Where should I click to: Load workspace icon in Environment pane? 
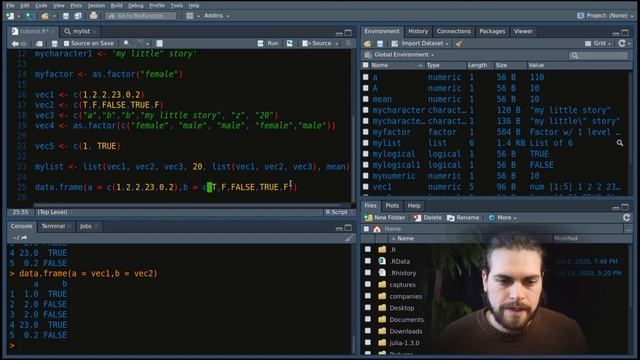[367, 44]
